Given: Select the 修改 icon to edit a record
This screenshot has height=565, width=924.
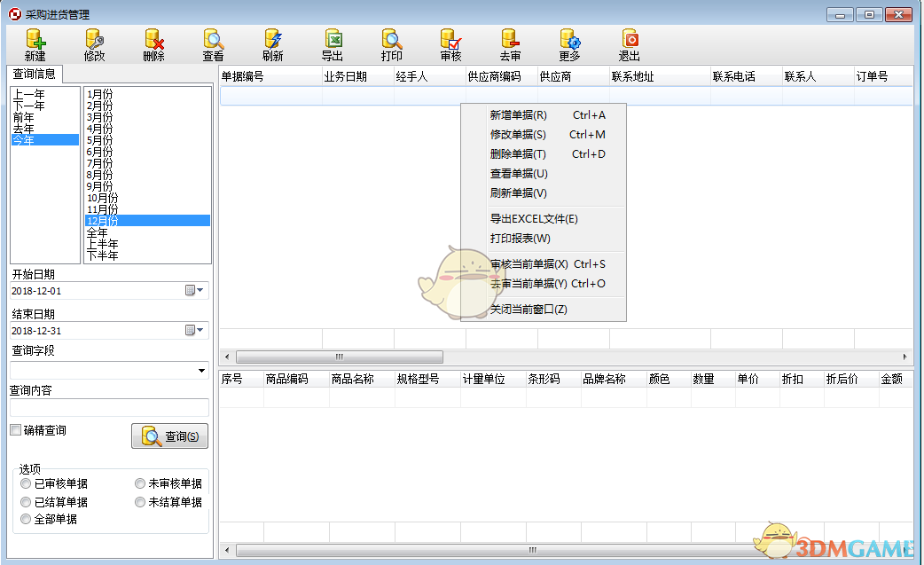Looking at the screenshot, I should pos(93,44).
